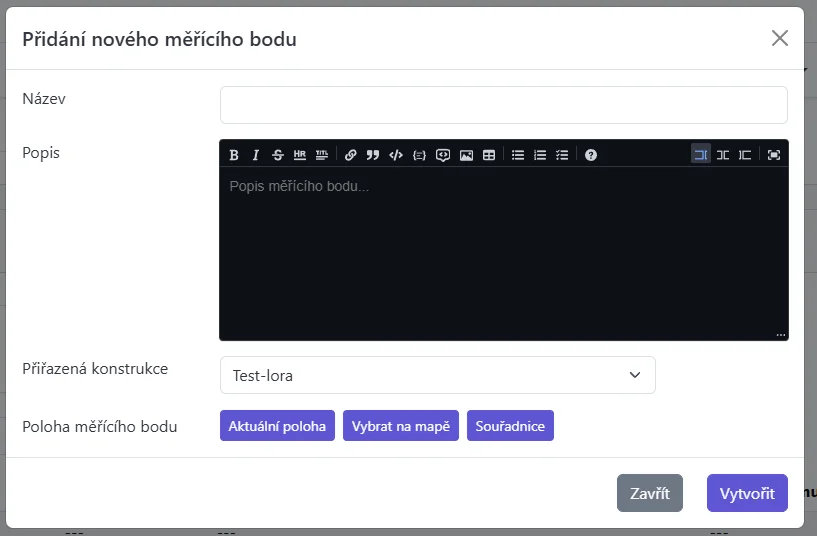Insert a checkbox task list

pos(562,155)
